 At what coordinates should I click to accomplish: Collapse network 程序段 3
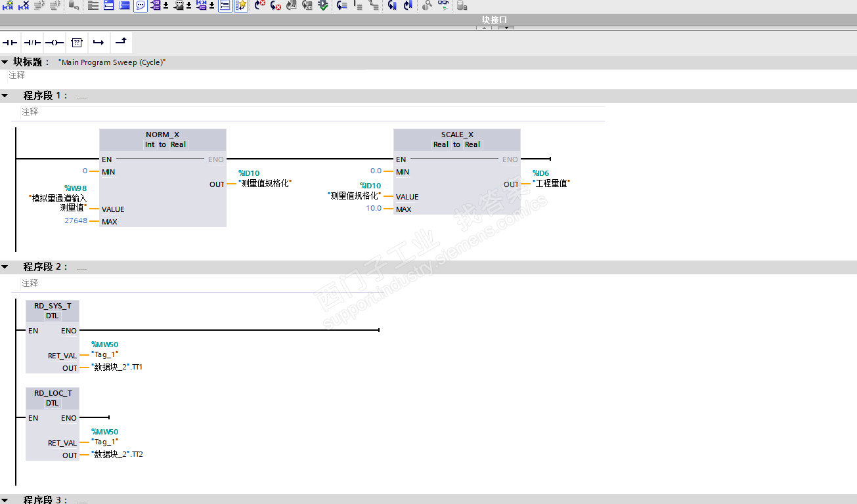[5, 500]
